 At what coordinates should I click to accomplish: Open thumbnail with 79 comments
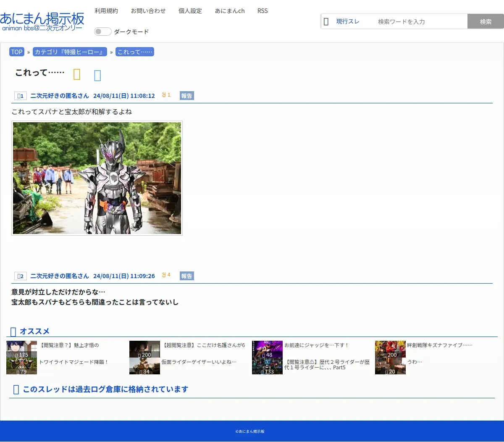[22, 366]
